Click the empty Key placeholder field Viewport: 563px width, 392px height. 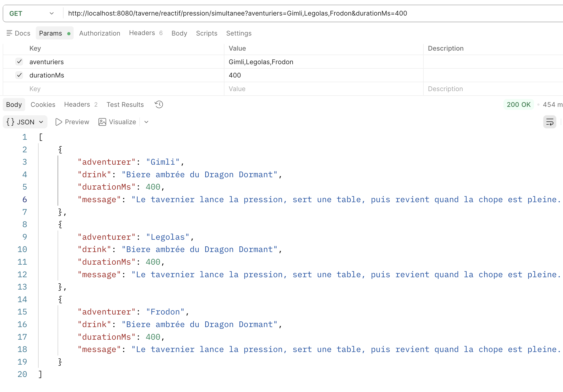pos(126,89)
